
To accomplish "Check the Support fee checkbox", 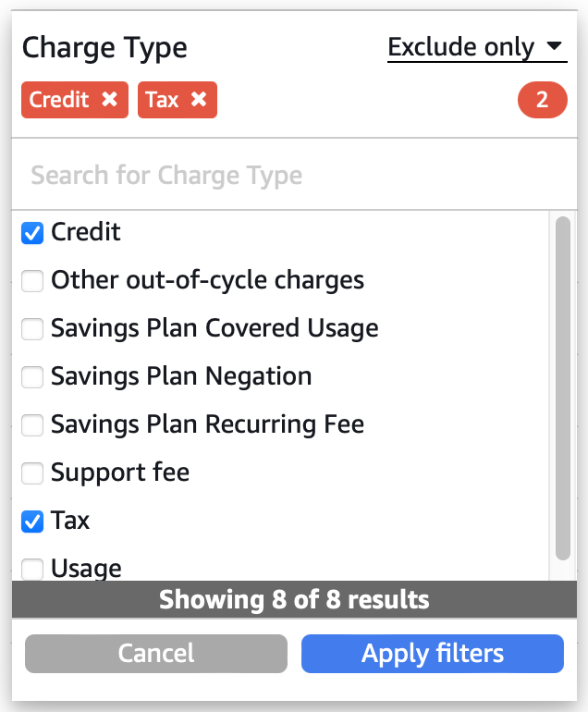I will pyautogui.click(x=32, y=473).
